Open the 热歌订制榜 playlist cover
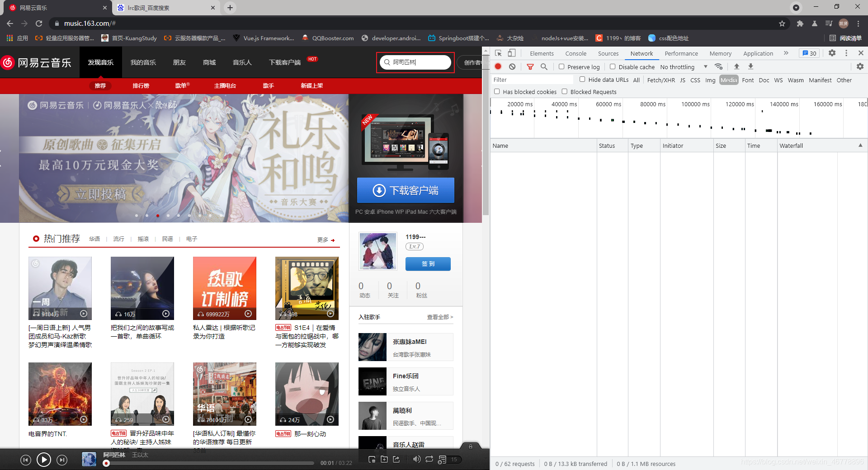Image resolution: width=868 pixels, height=470 pixels. point(224,288)
